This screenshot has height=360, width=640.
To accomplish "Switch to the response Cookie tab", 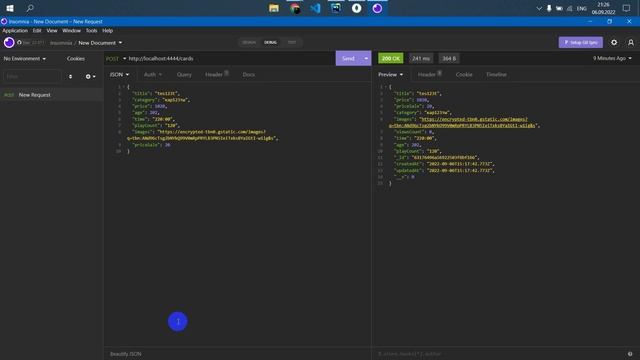I will tap(464, 75).
